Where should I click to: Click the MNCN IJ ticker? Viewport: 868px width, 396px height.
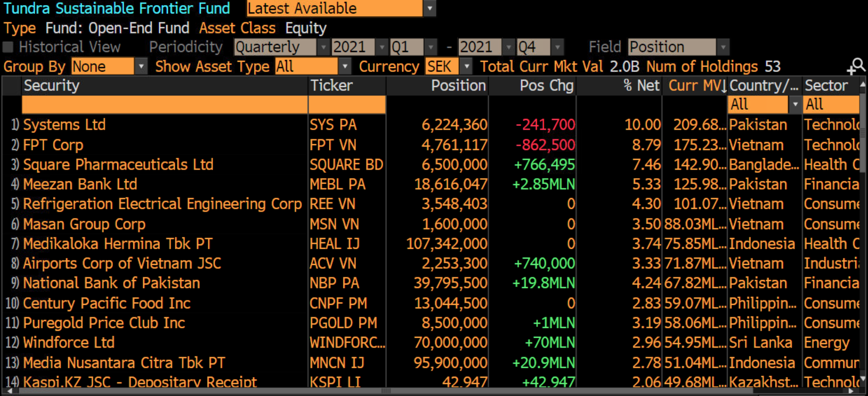click(x=337, y=363)
